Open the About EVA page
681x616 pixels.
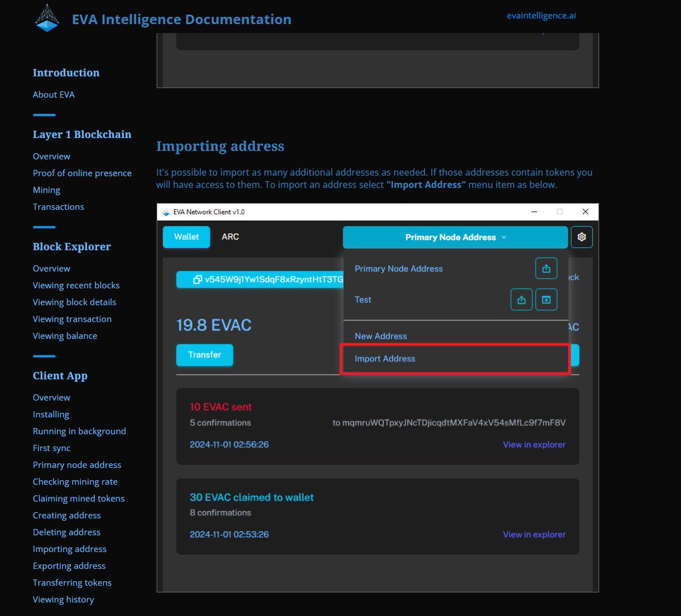point(53,94)
